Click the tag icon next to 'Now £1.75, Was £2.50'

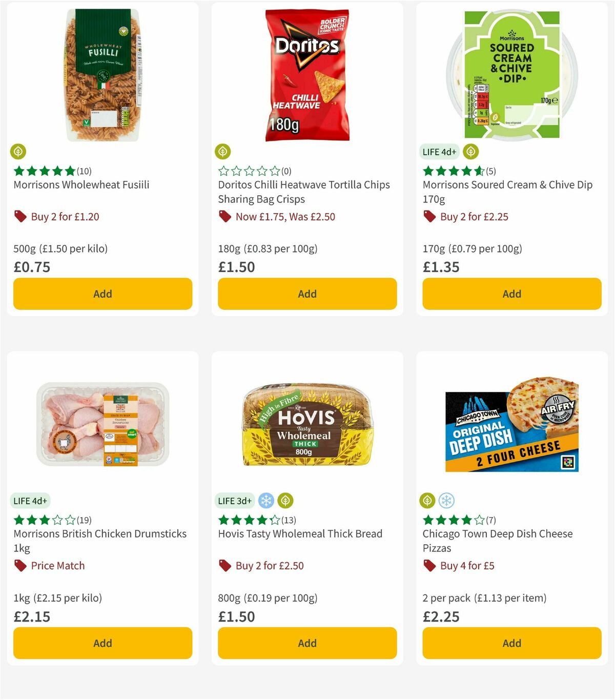[x=224, y=217]
